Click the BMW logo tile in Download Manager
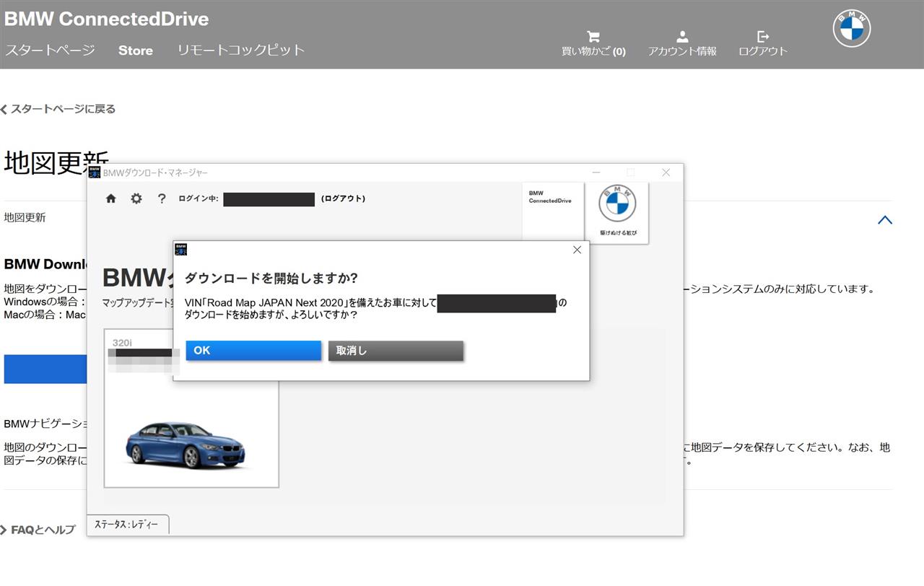Screen dimensions: 924x586 (x=618, y=213)
